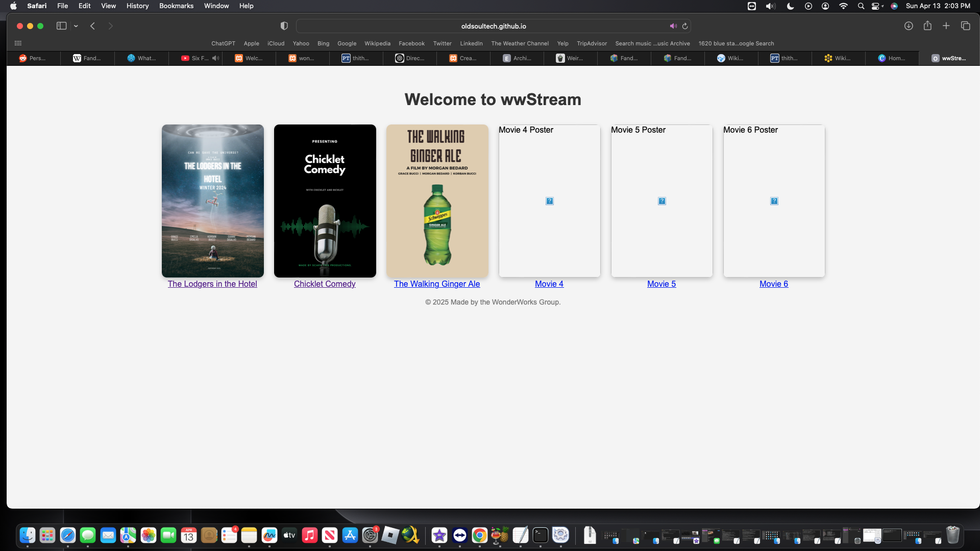Open Spotlight search in menu bar
Image resolution: width=980 pixels, height=551 pixels.
tap(861, 6)
